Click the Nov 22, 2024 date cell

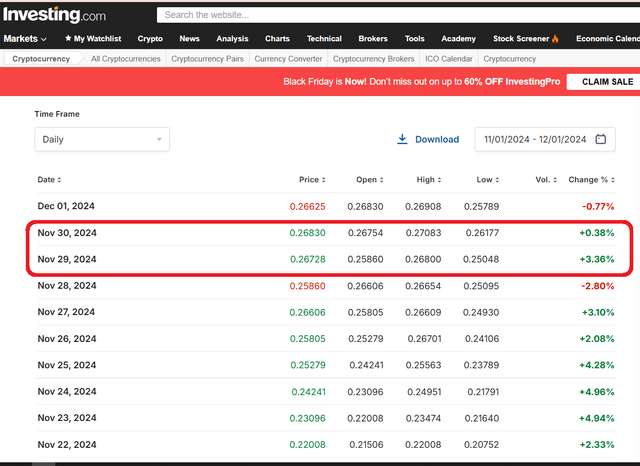(x=67, y=444)
